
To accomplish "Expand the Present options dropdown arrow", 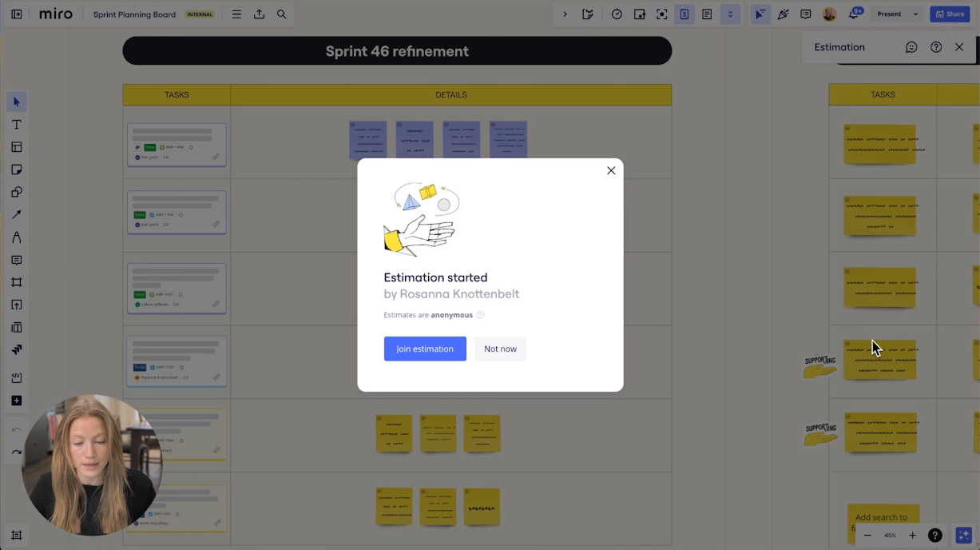I will click(915, 14).
